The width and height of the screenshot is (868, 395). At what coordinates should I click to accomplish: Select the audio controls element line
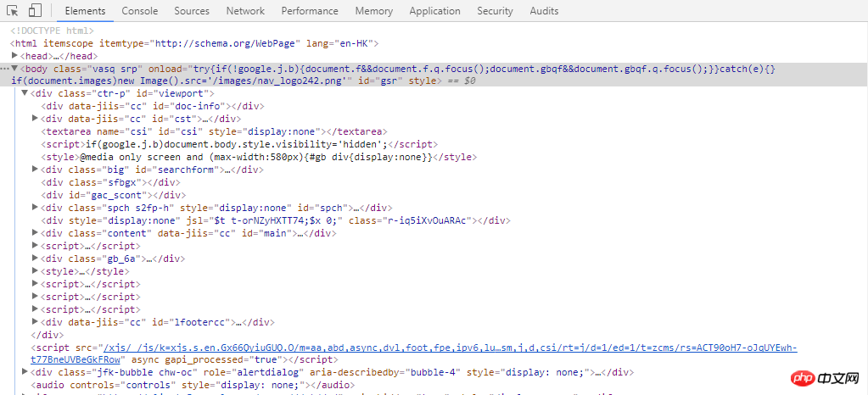(192, 385)
